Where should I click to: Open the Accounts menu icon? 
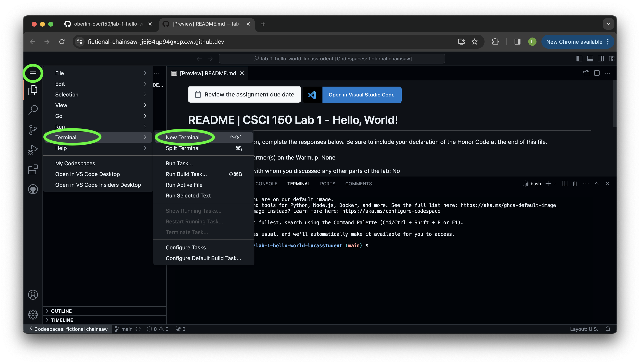(x=33, y=295)
